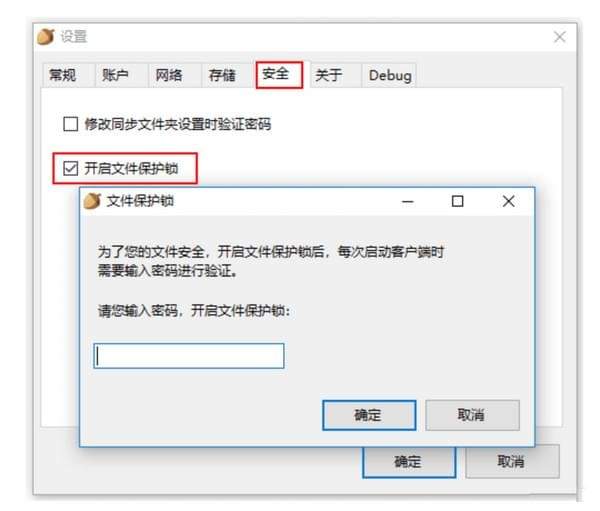Focus the password input field
The image size is (600, 511).
pyautogui.click(x=189, y=356)
